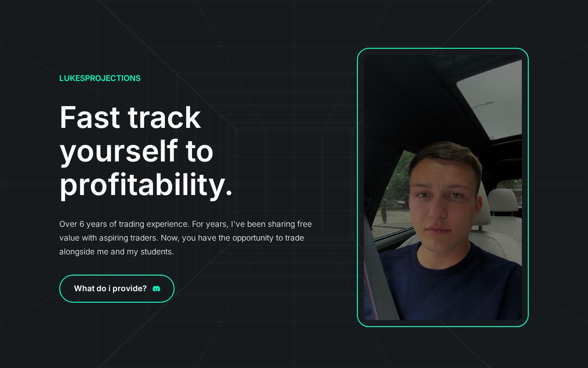Click the "Over 6 years of trading" sentence
This screenshot has width=588, height=368.
(124, 224)
